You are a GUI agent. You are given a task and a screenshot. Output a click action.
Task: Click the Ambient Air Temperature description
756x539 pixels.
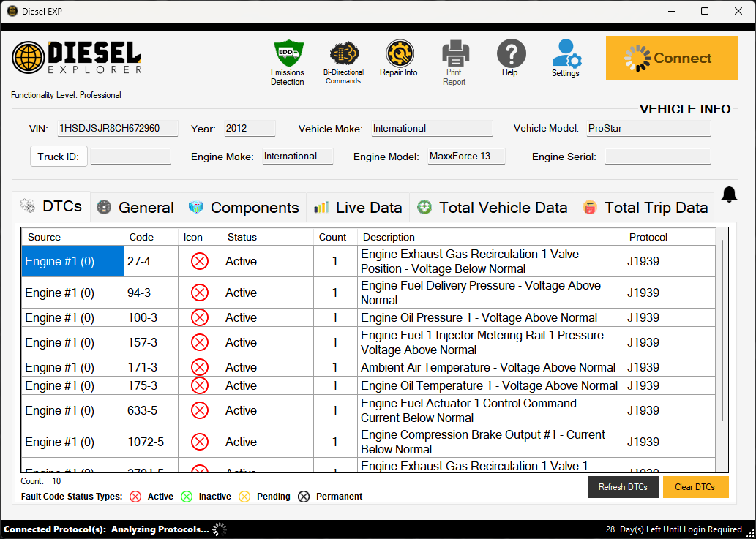coord(490,367)
